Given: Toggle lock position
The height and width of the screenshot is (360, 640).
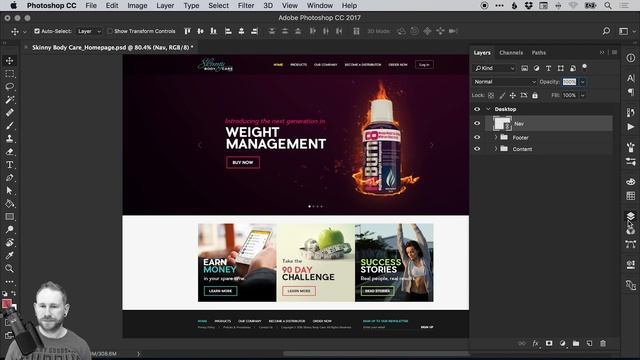Looking at the screenshot, I should pos(513,96).
